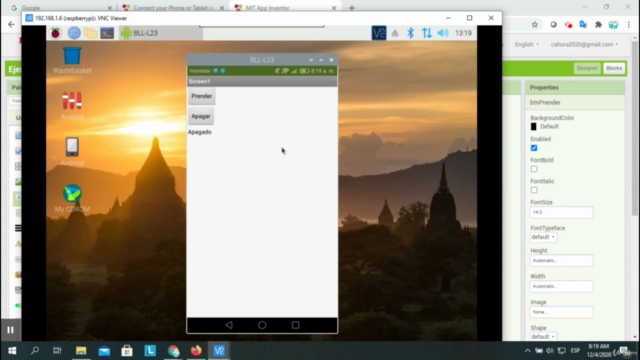Click the video pause button

click(11, 330)
